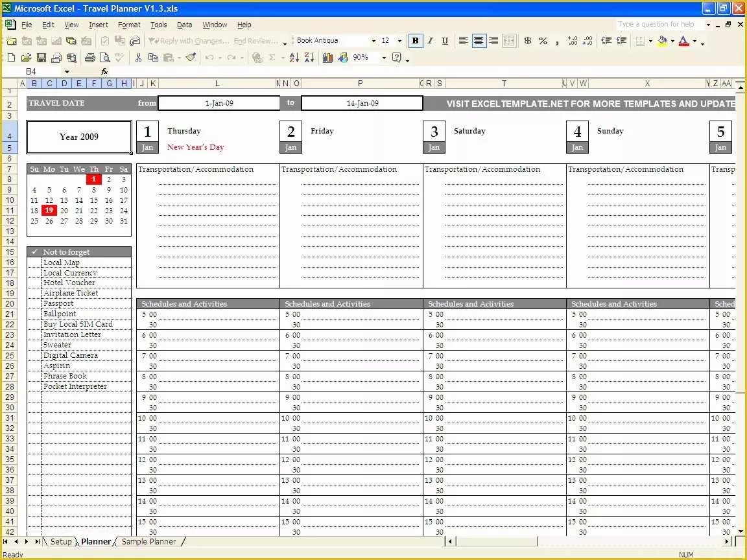The width and height of the screenshot is (747, 560).
Task: Click the Setup sheet tab
Action: point(61,541)
